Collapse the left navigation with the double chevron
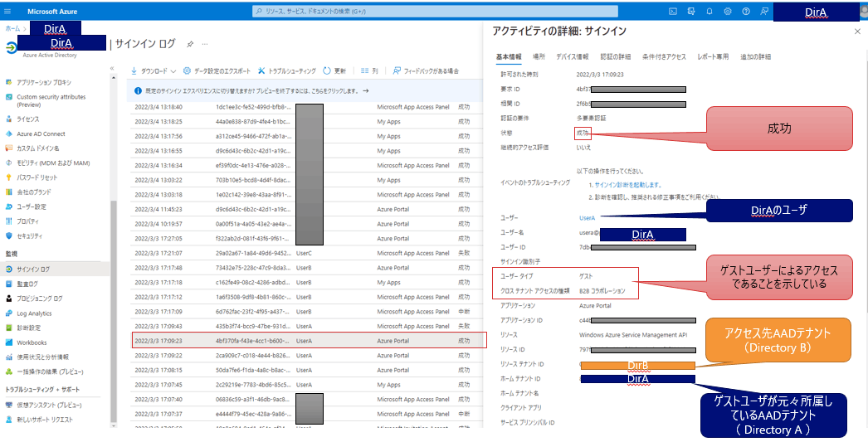 pyautogui.click(x=112, y=68)
